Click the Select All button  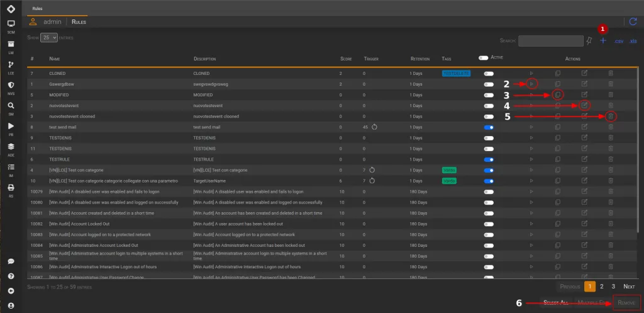[556, 303]
